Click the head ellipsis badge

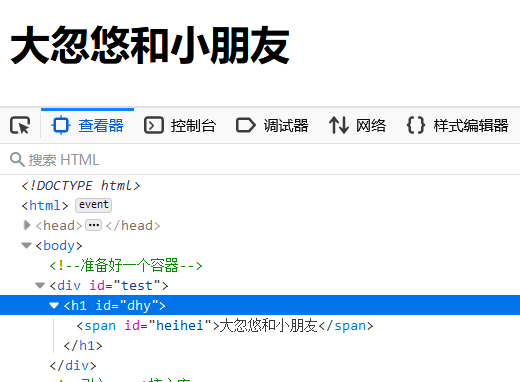(93, 225)
